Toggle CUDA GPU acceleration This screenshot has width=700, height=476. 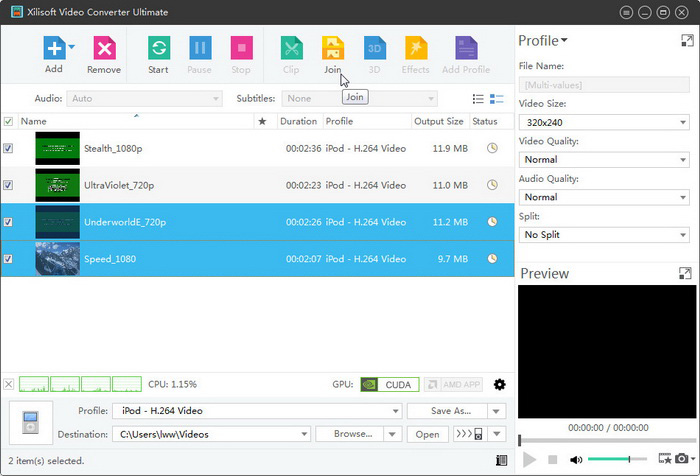coord(390,384)
